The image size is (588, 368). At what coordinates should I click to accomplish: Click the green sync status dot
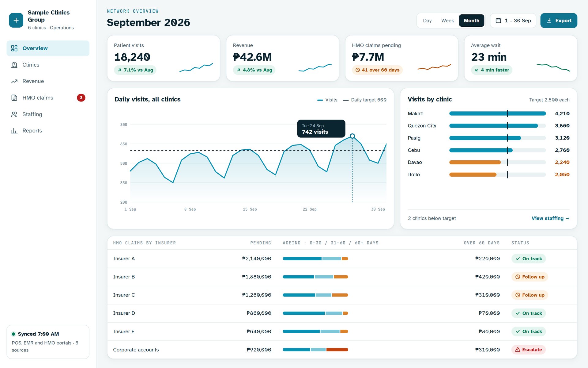point(13,334)
